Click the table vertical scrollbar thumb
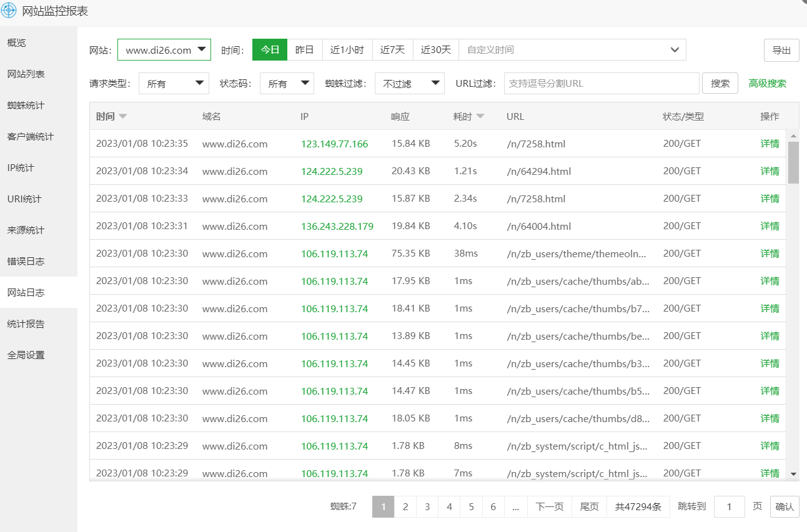 point(793,162)
